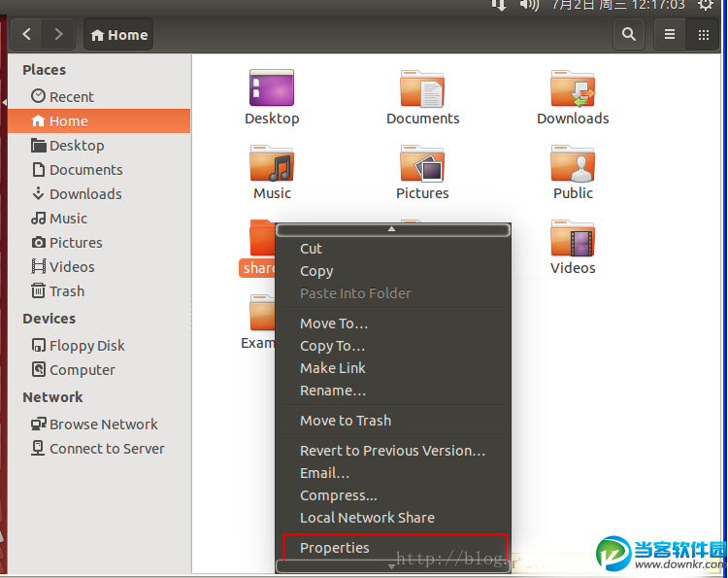Choose Move To… menu entry

pos(393,323)
